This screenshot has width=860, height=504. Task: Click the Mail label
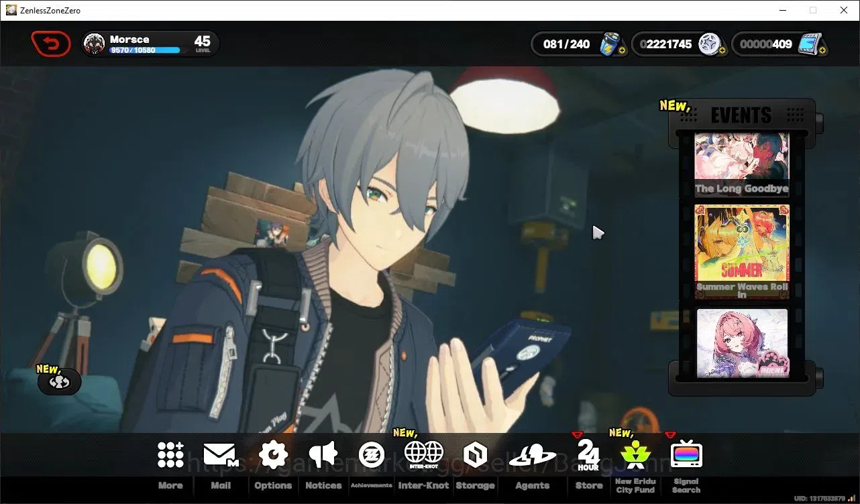pyautogui.click(x=221, y=485)
